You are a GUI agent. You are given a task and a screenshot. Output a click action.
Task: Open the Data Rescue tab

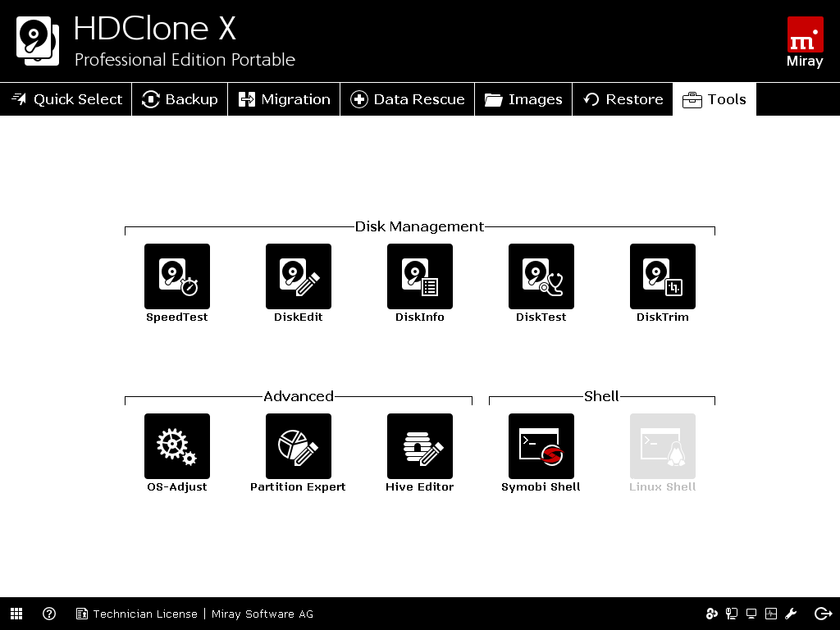point(407,99)
